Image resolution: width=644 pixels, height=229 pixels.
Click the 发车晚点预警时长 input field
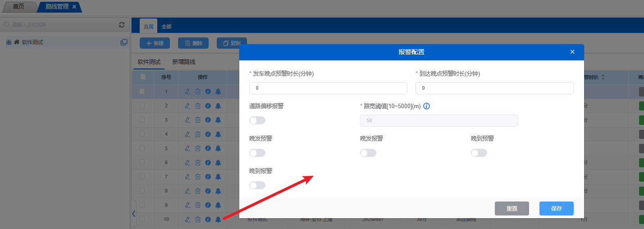coord(328,88)
